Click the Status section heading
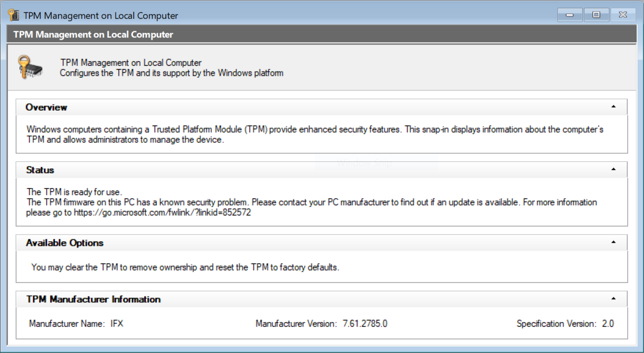 40,170
